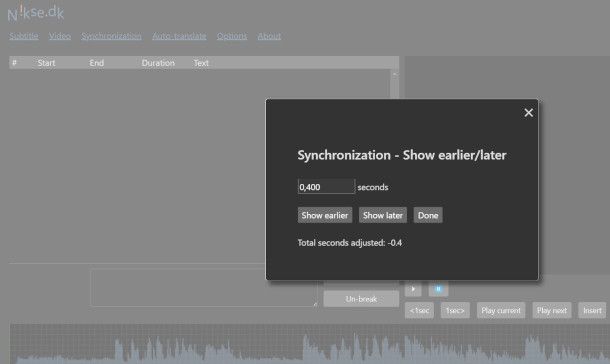Image resolution: width=610 pixels, height=364 pixels.
Task: Jump back with the <1sec button
Action: 419,310
